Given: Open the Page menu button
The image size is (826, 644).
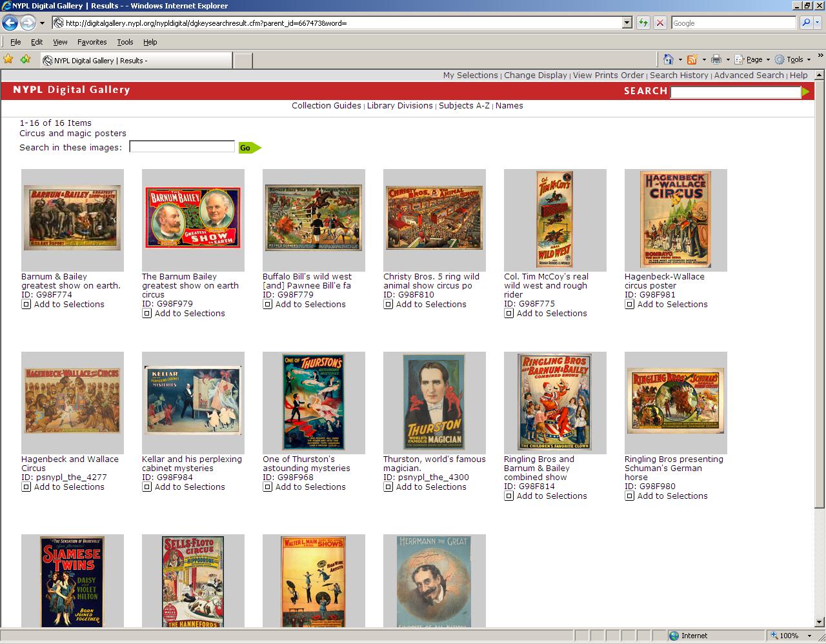Looking at the screenshot, I should coord(752,59).
